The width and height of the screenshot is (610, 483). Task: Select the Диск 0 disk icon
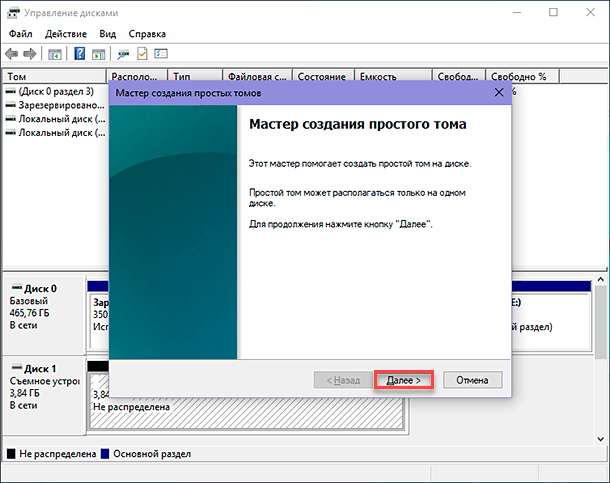pos(17,288)
